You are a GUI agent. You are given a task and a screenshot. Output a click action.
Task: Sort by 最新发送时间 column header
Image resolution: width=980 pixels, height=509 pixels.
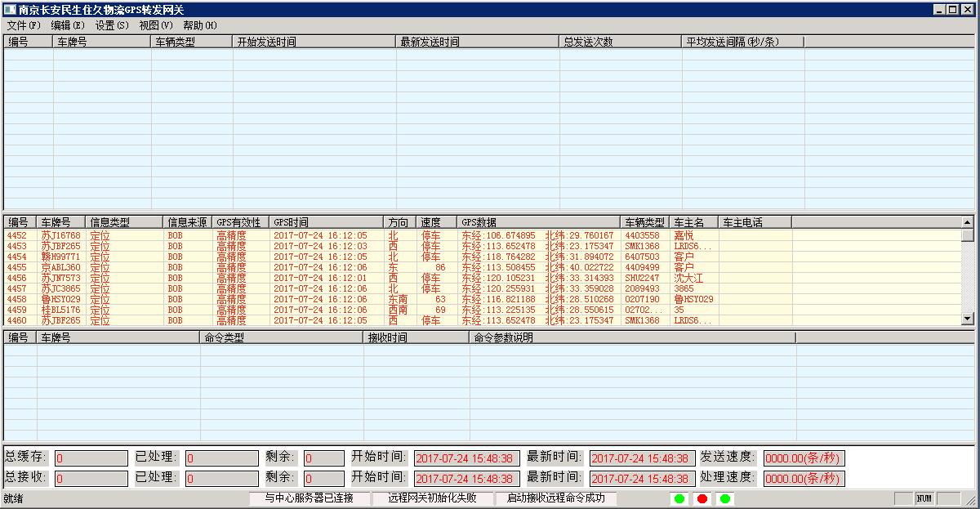(x=478, y=42)
